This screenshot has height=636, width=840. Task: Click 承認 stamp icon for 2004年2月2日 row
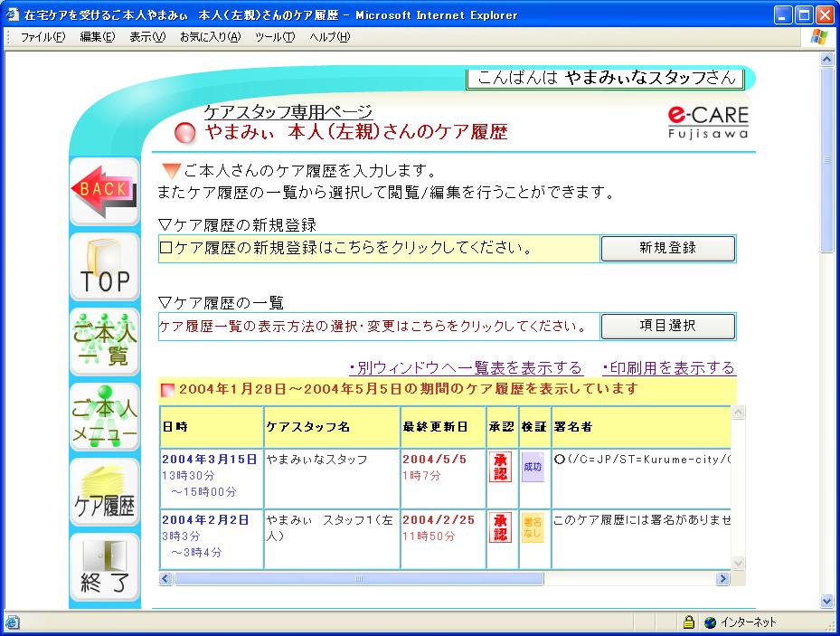499,527
